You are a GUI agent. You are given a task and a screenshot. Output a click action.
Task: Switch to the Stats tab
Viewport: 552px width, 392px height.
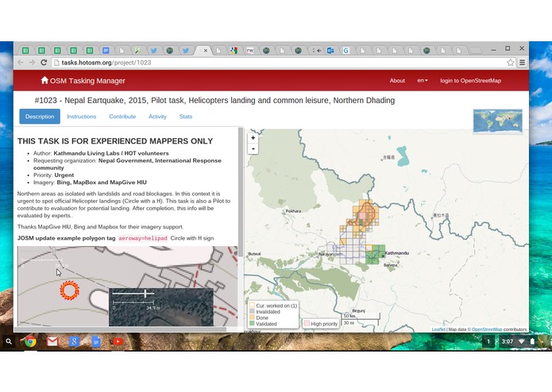[x=186, y=117]
